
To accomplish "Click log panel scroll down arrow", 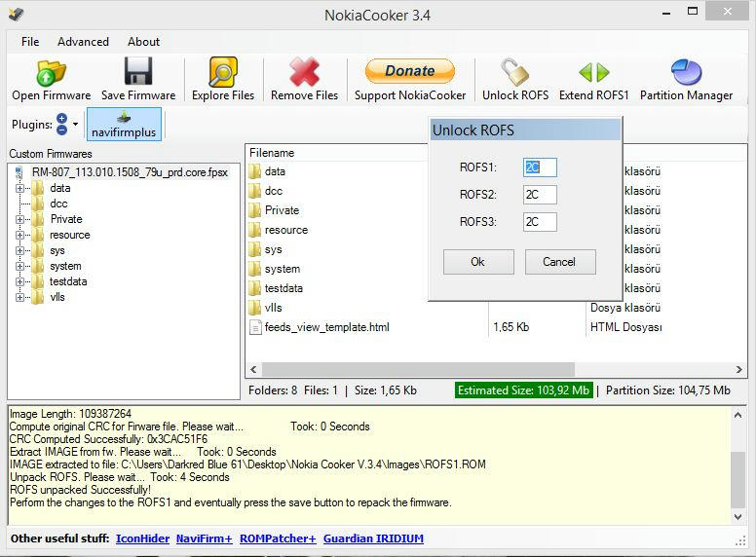I will [737, 517].
